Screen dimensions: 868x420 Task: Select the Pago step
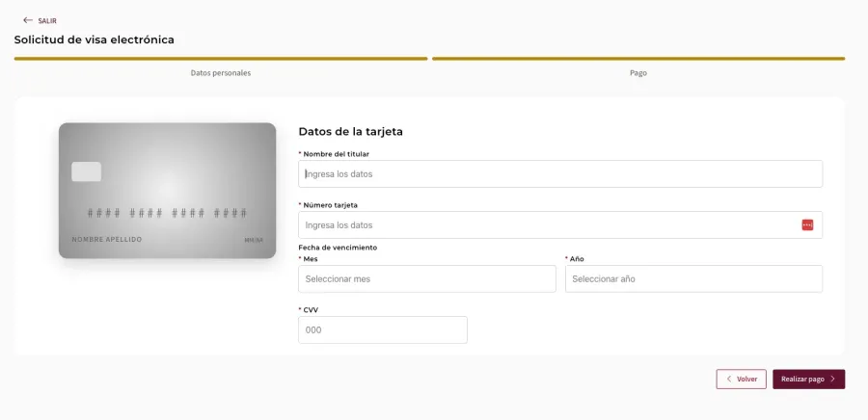638,73
